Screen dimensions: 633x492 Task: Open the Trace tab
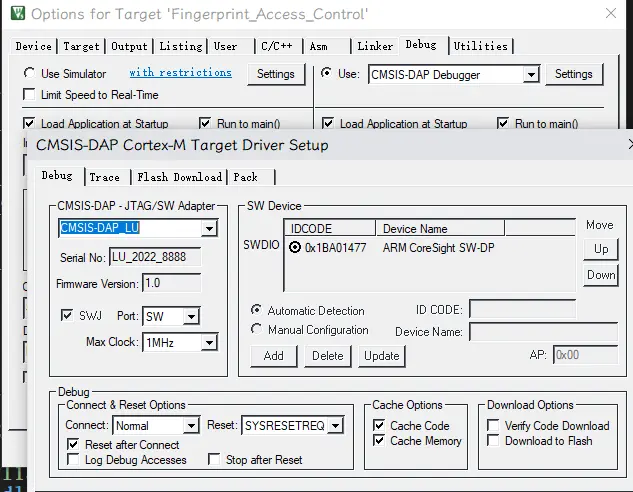coord(104,177)
